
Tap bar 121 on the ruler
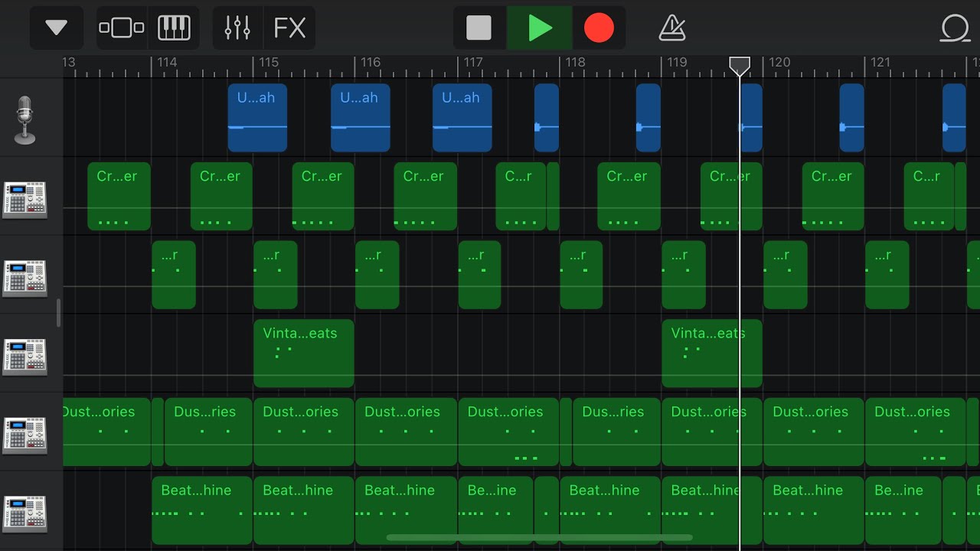(880, 63)
